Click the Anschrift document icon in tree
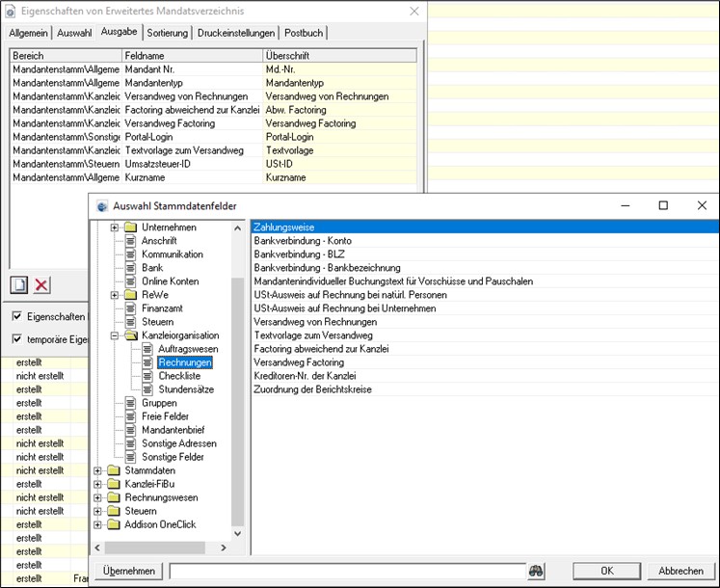 130,241
